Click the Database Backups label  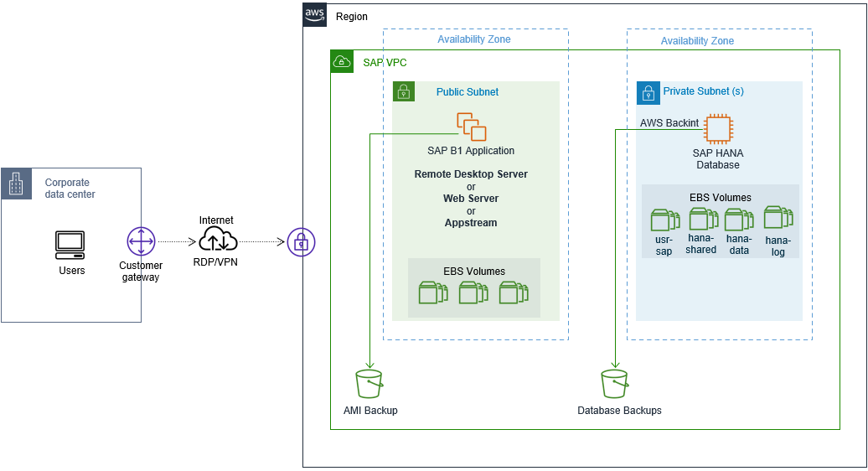[x=619, y=411]
